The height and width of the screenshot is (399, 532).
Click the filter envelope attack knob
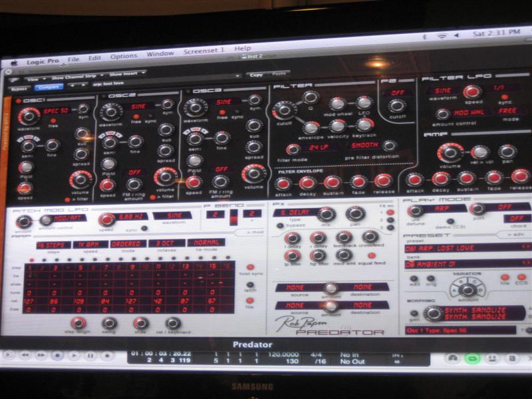[283, 184]
